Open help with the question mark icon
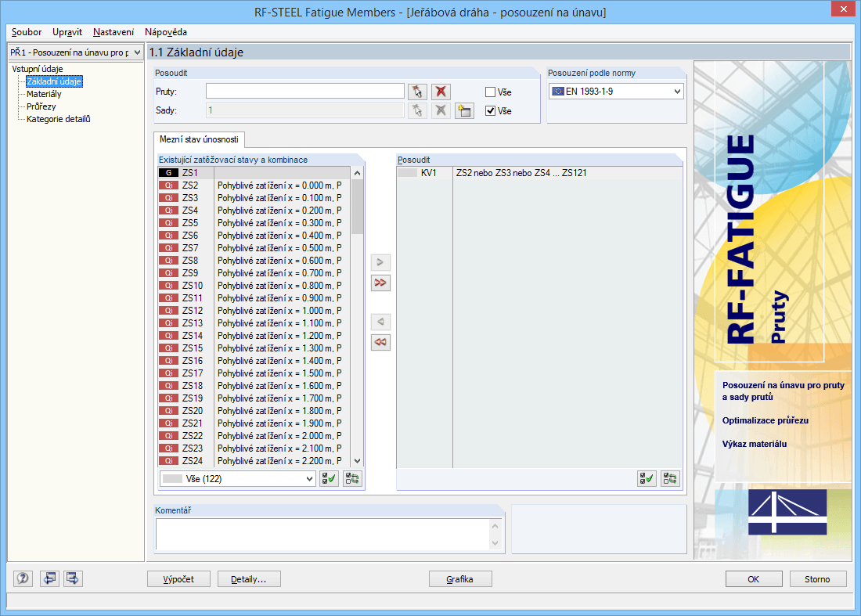 [x=23, y=578]
